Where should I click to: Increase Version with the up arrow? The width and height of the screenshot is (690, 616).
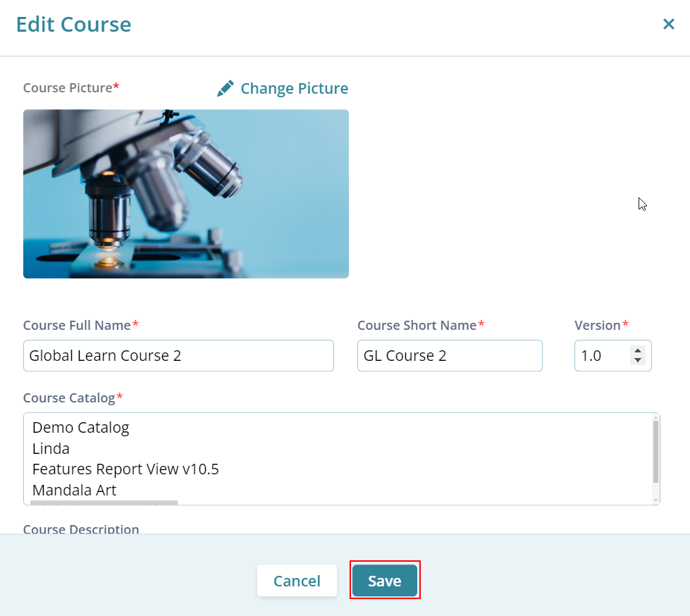pos(638,351)
